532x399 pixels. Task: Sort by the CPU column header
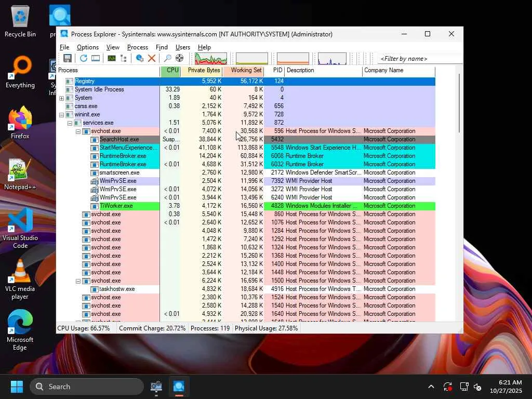[x=170, y=71]
